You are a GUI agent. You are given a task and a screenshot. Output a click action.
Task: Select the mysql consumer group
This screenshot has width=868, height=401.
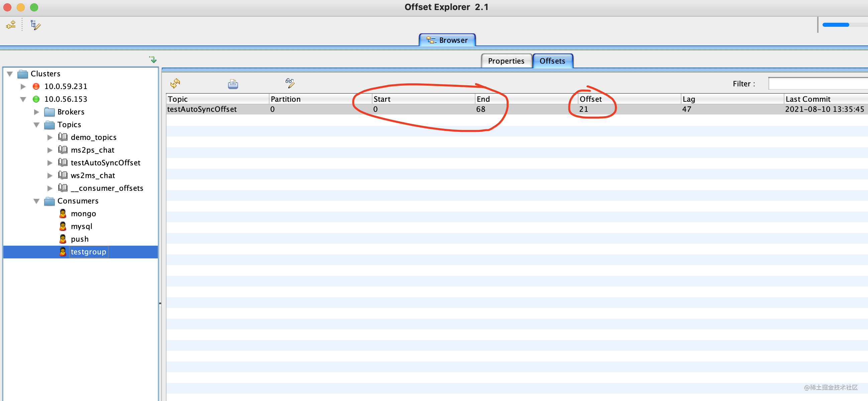(x=81, y=226)
